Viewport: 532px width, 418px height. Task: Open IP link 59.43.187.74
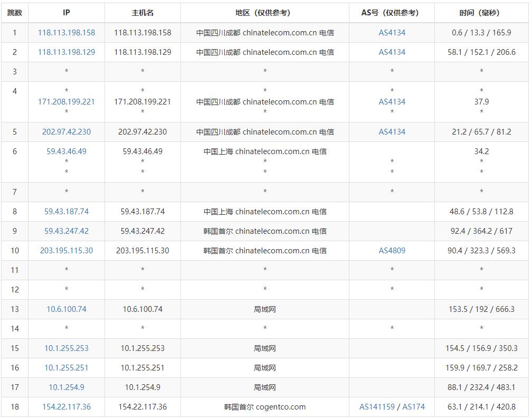click(x=66, y=211)
